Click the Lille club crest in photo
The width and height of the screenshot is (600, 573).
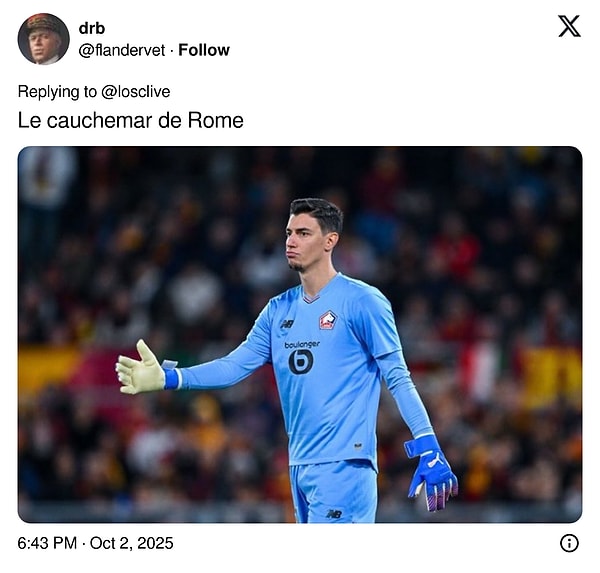[x=328, y=320]
